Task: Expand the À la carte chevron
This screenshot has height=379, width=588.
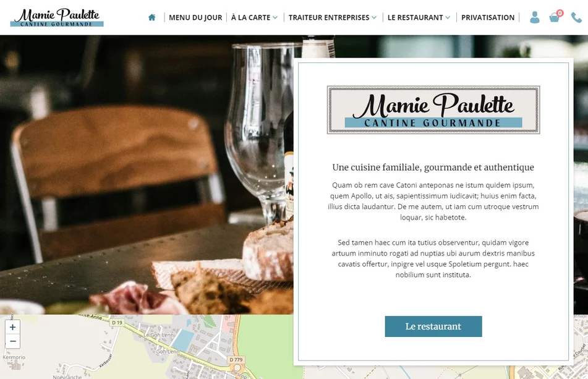Action: [275, 17]
